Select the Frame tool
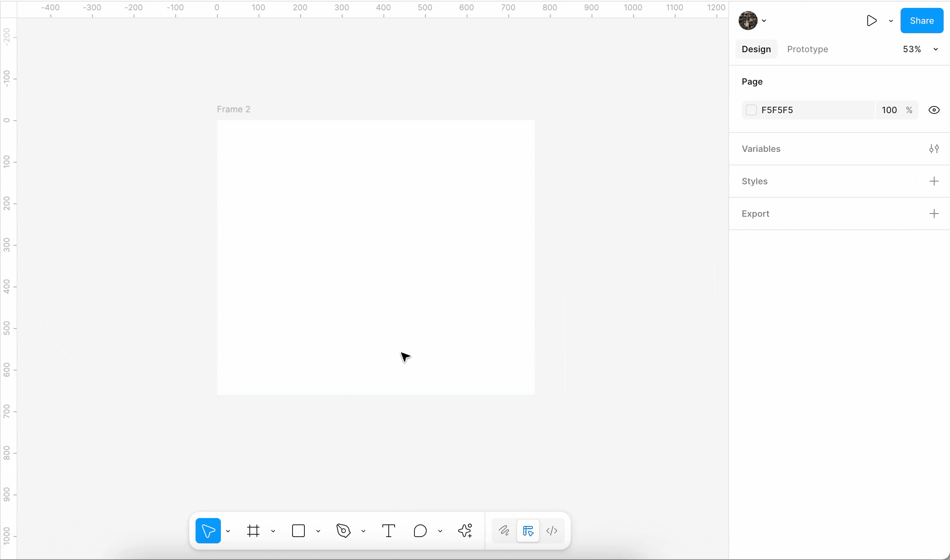The width and height of the screenshot is (950, 560). [x=253, y=531]
